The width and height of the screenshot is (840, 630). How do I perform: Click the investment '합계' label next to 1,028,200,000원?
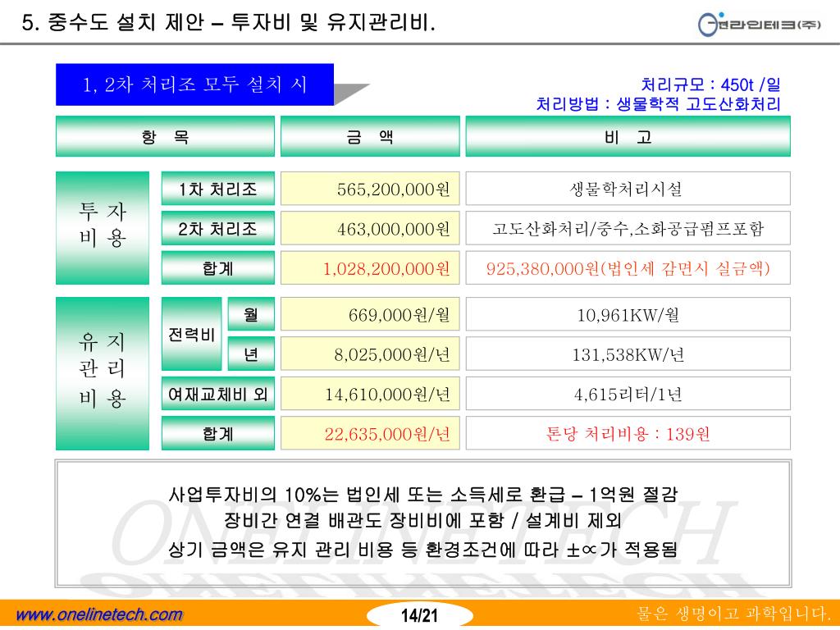pos(218,268)
